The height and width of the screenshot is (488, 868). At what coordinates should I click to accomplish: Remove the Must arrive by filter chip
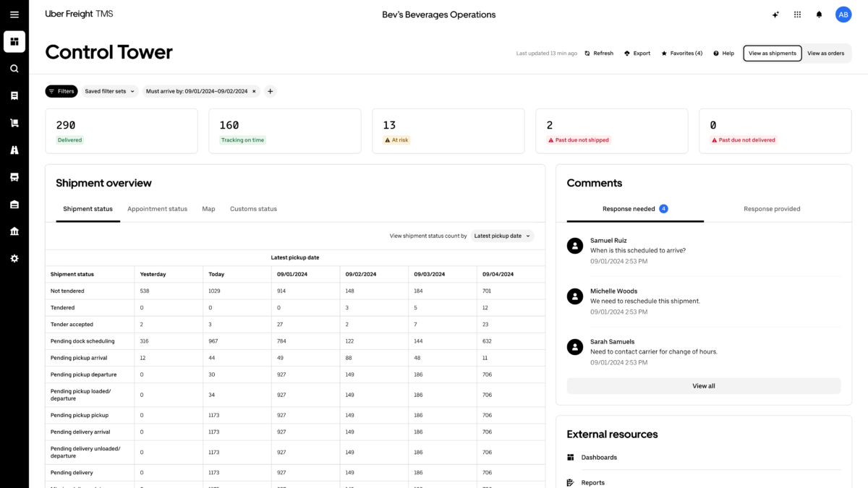pyautogui.click(x=254, y=91)
